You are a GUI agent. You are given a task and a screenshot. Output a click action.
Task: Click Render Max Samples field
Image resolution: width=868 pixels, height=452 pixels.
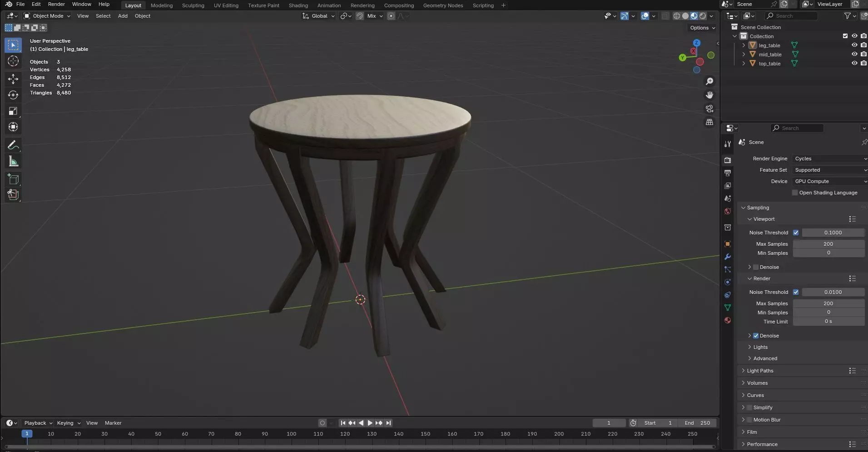[828, 303]
